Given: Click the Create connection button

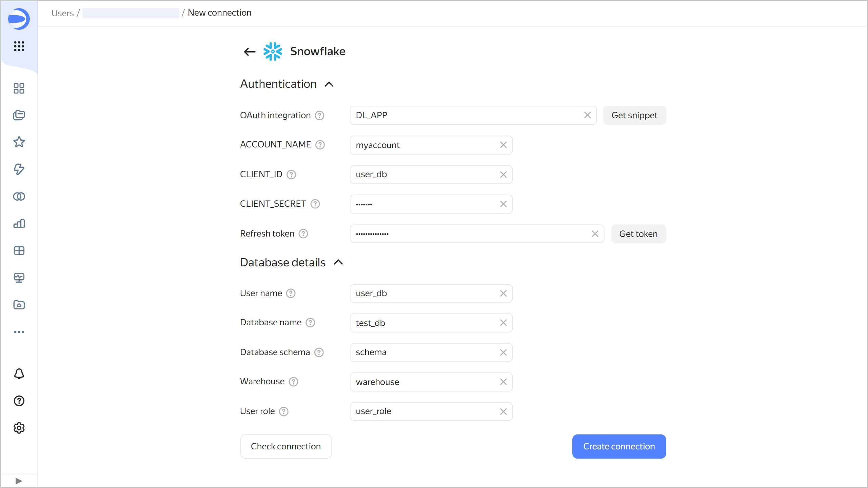Looking at the screenshot, I should (619, 446).
